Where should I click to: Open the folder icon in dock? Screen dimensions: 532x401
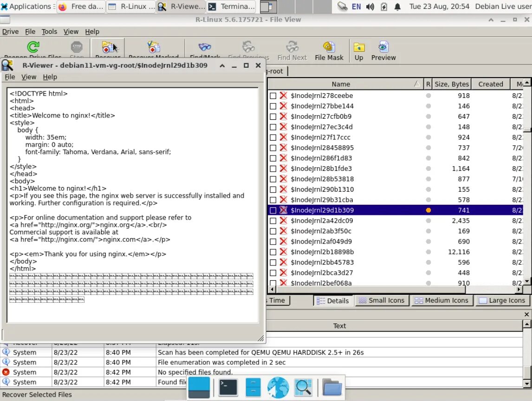[x=332, y=388]
